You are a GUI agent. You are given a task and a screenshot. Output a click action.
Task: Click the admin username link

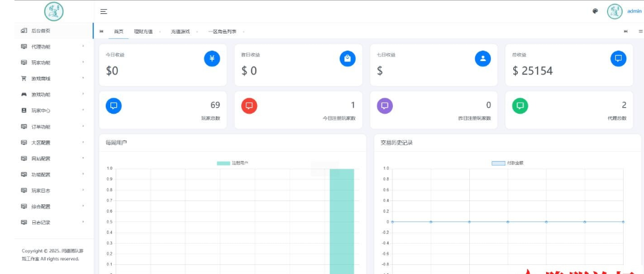634,12
